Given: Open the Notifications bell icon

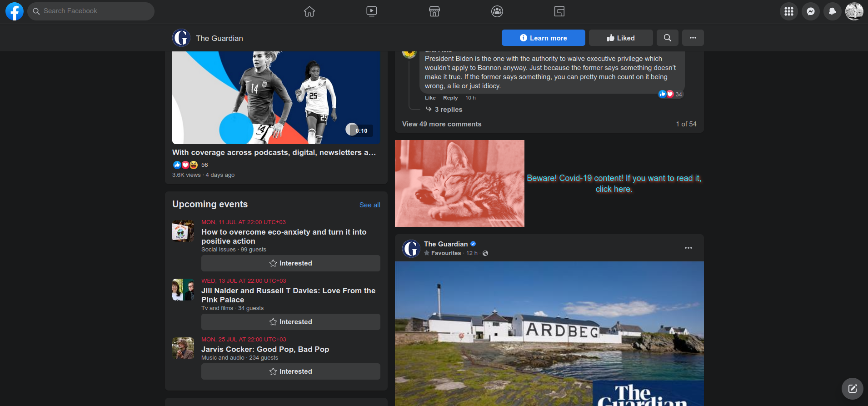Looking at the screenshot, I should (833, 11).
